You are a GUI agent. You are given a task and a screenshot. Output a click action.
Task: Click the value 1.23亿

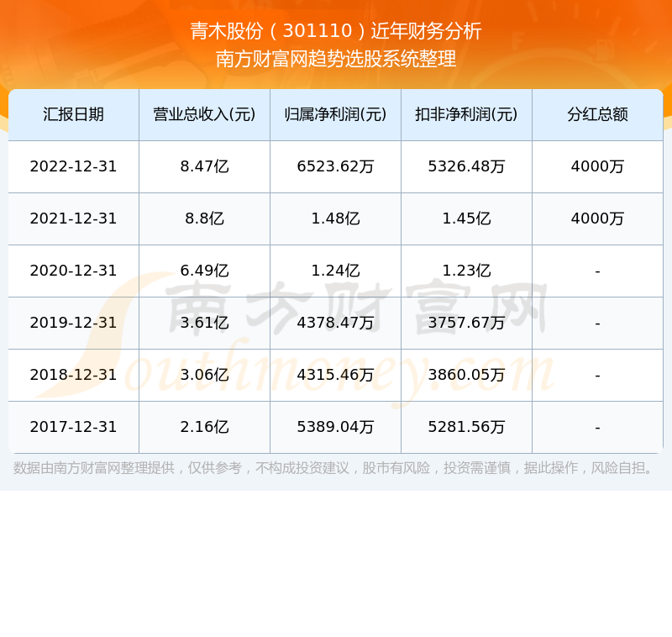466,271
